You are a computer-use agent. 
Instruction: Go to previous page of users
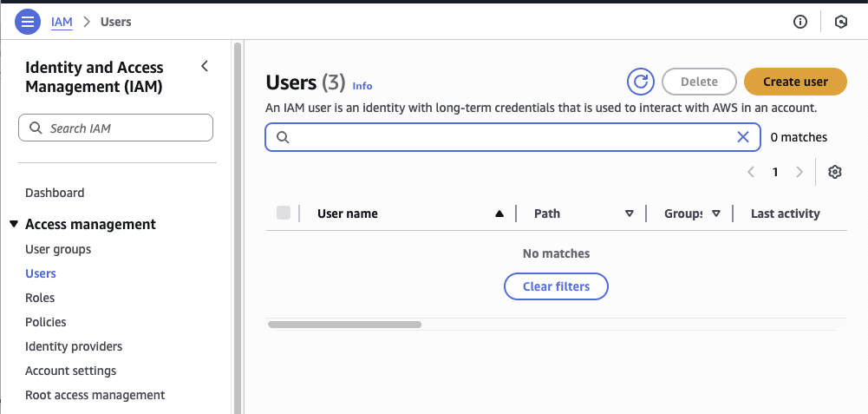click(751, 172)
